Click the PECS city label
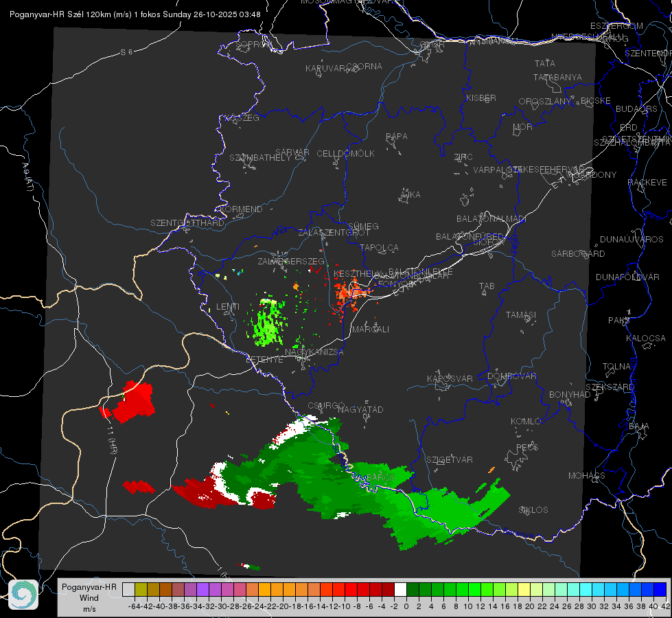 click(527, 447)
